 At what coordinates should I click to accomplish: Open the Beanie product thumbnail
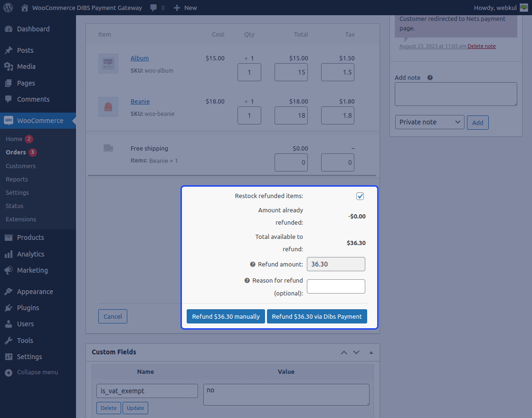(x=108, y=107)
